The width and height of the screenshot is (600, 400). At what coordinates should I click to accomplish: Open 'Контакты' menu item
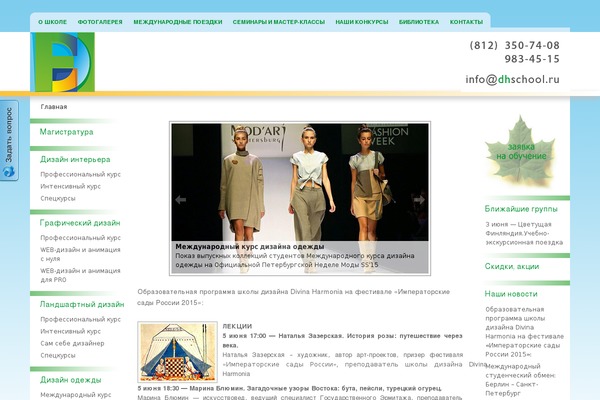[x=466, y=22]
